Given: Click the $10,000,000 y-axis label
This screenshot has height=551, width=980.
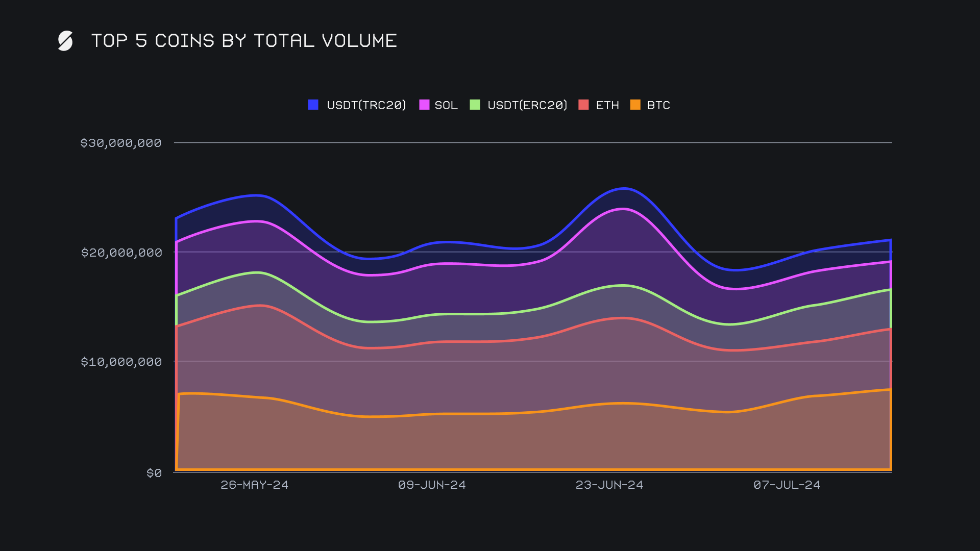Looking at the screenshot, I should coord(121,362).
